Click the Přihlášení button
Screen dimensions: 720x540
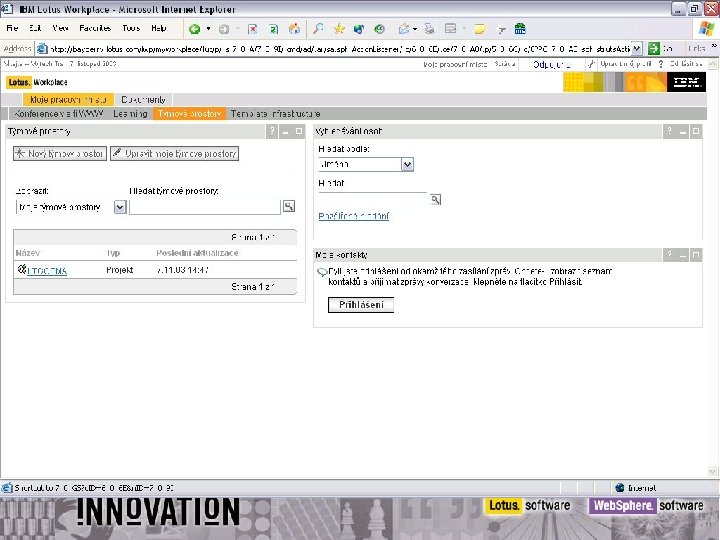click(361, 305)
